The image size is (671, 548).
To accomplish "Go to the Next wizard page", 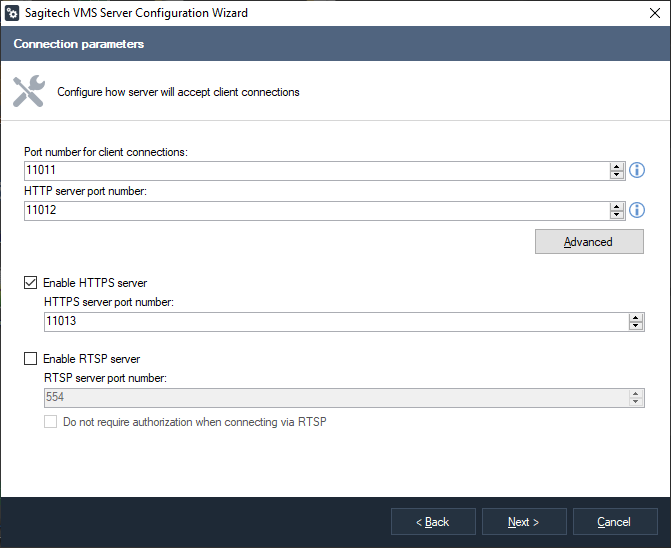I will point(524,522).
